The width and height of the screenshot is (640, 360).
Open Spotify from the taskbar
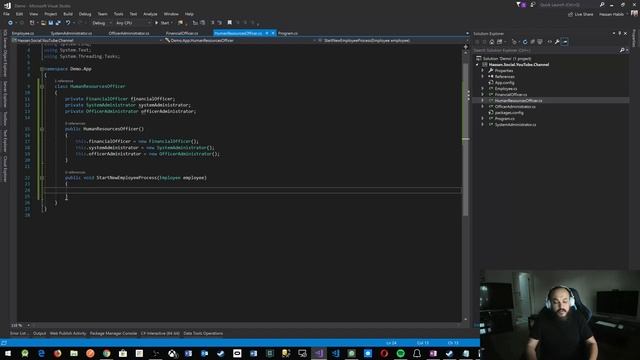(400, 353)
